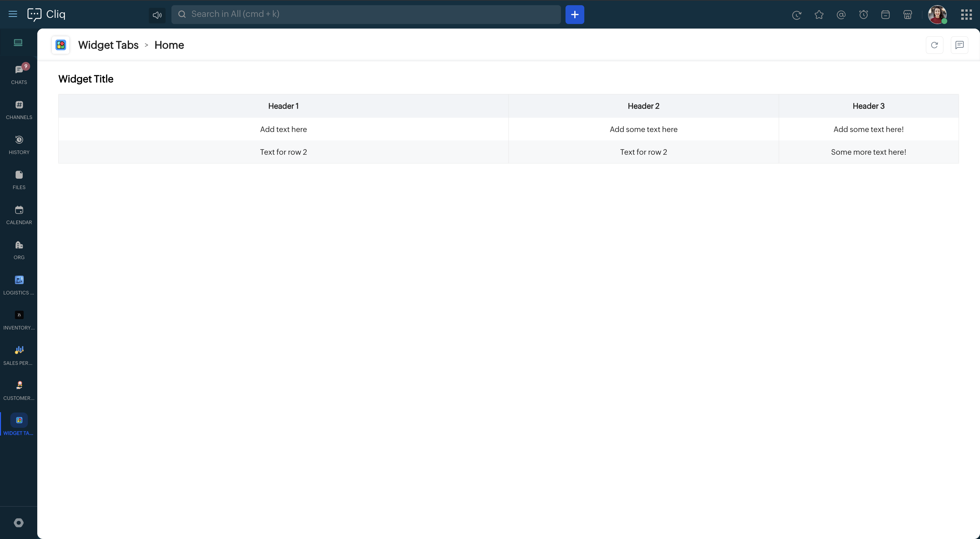Open mentions @ icon
980x539 pixels.
(841, 15)
